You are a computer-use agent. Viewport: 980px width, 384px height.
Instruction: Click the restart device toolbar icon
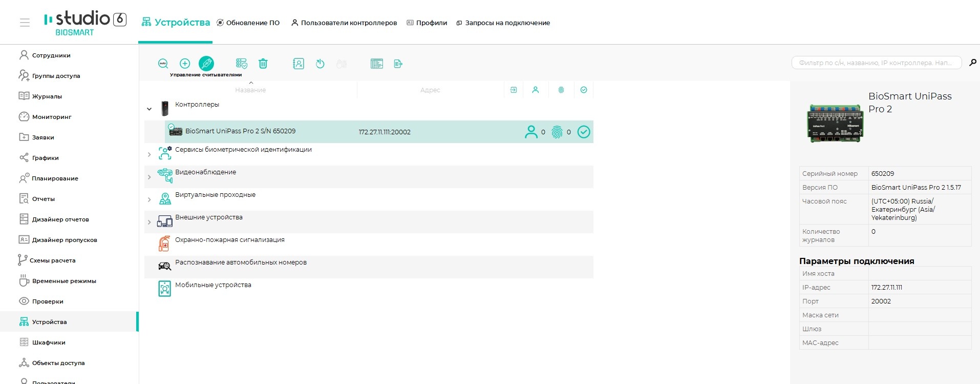(320, 64)
